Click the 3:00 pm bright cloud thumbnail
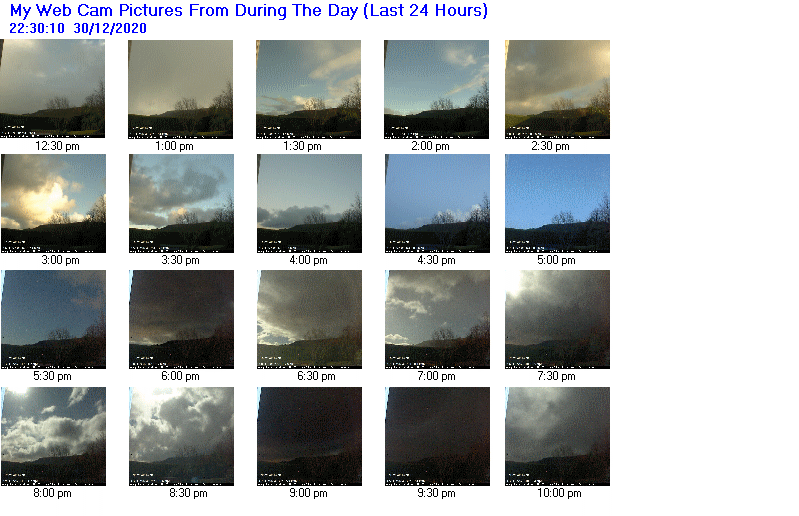The image size is (799, 516). click(54, 203)
